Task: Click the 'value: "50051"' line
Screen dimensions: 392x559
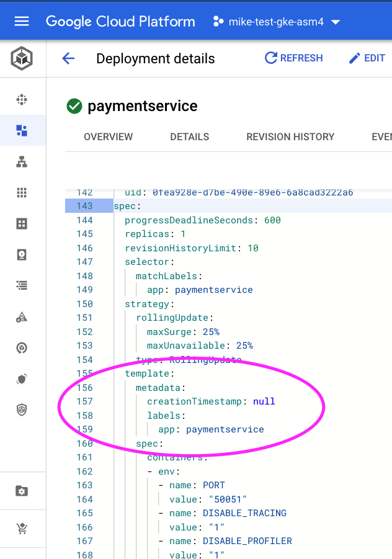Action: [x=208, y=499]
